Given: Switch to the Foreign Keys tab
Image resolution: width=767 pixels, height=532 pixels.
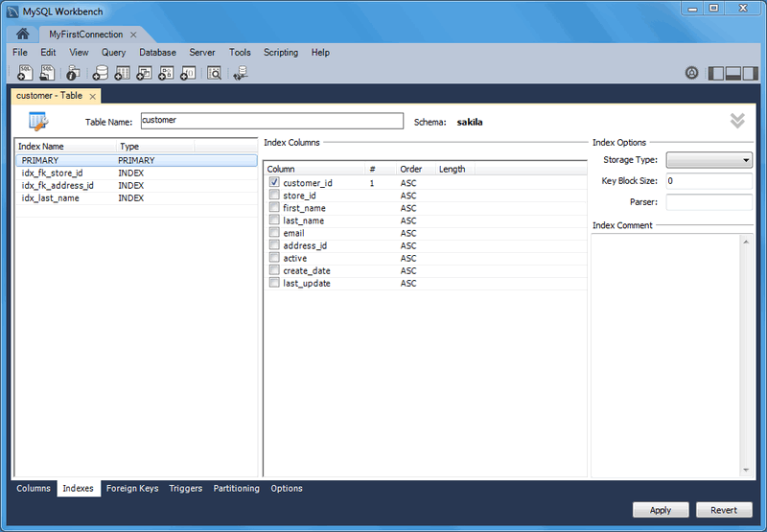Looking at the screenshot, I should [x=132, y=489].
